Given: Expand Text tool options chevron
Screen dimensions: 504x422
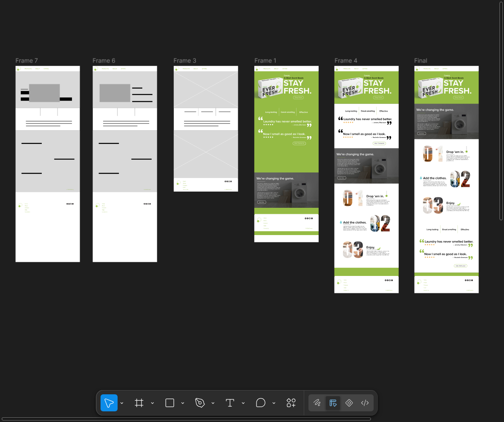Looking at the screenshot, I should (x=243, y=403).
